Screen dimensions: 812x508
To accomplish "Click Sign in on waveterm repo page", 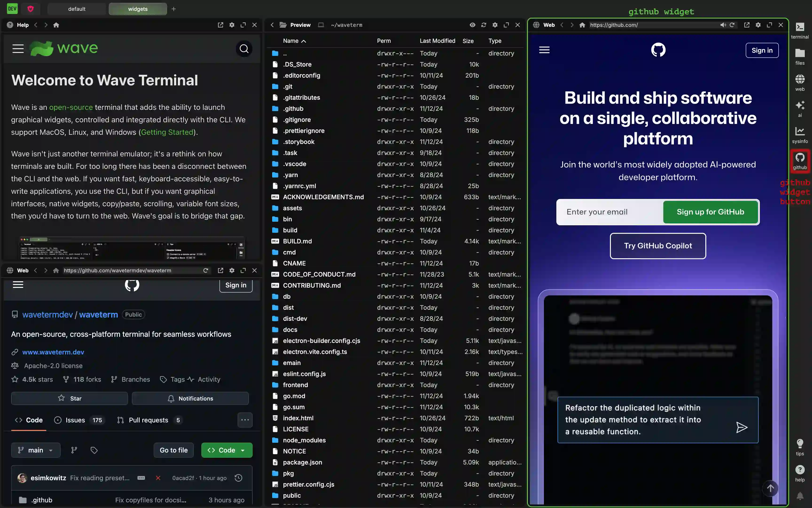I will coord(236,285).
